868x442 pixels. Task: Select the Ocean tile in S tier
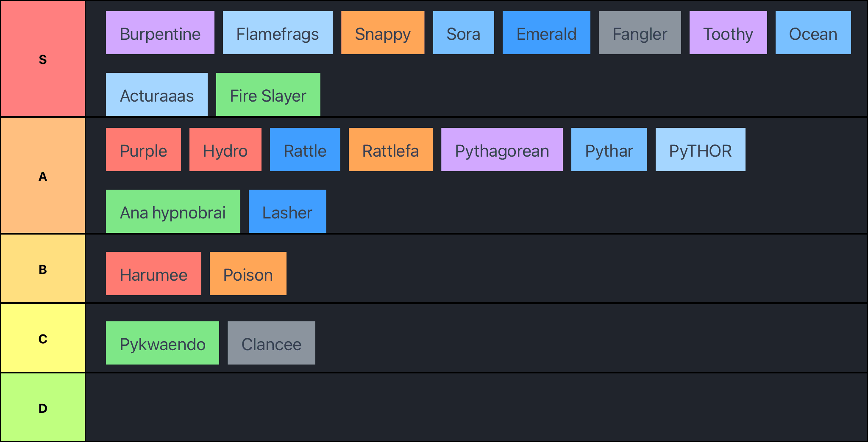point(813,33)
